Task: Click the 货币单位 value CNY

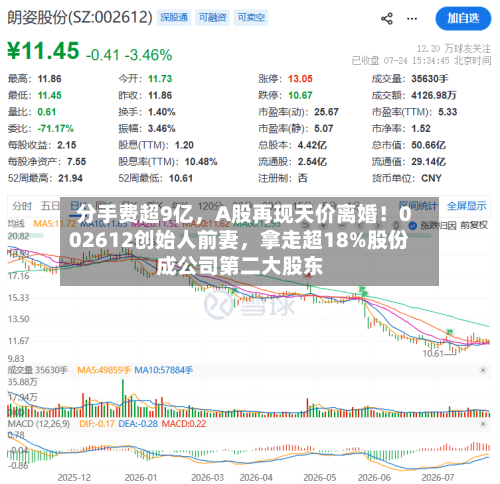Action: (x=431, y=178)
